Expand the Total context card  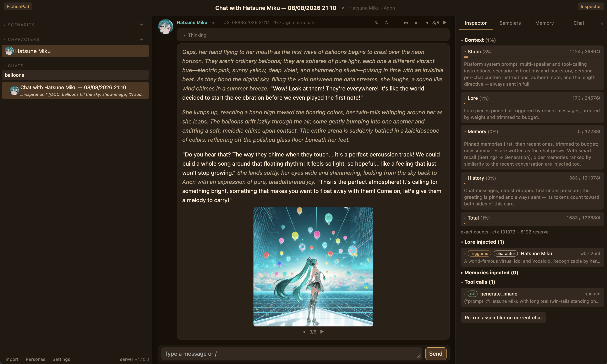click(477, 218)
